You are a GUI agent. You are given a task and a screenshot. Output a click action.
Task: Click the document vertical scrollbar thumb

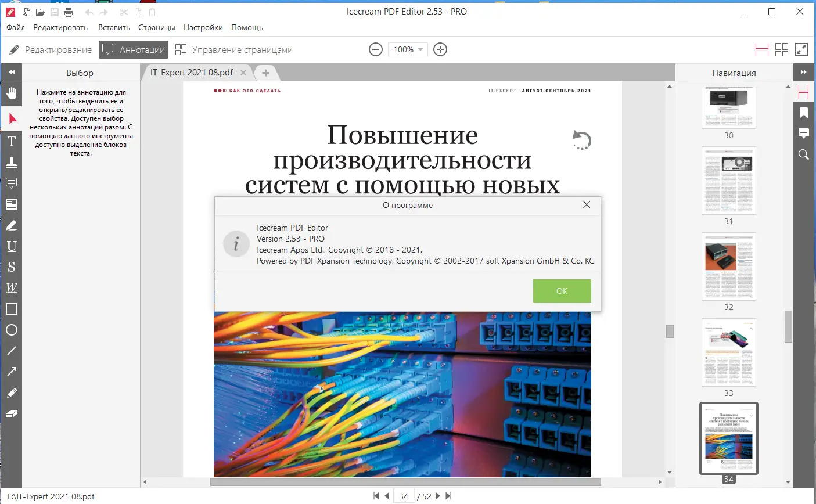(670, 331)
